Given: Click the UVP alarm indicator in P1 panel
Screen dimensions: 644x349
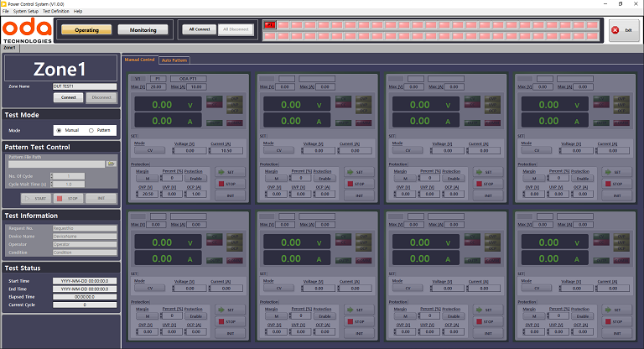Looking at the screenshot, I should click(x=235, y=105).
